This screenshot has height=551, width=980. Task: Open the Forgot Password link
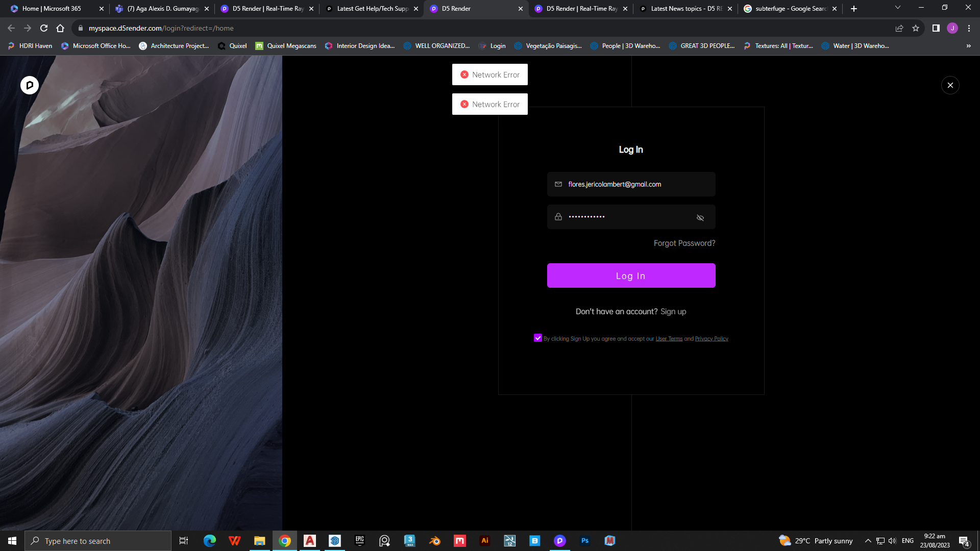click(x=684, y=243)
